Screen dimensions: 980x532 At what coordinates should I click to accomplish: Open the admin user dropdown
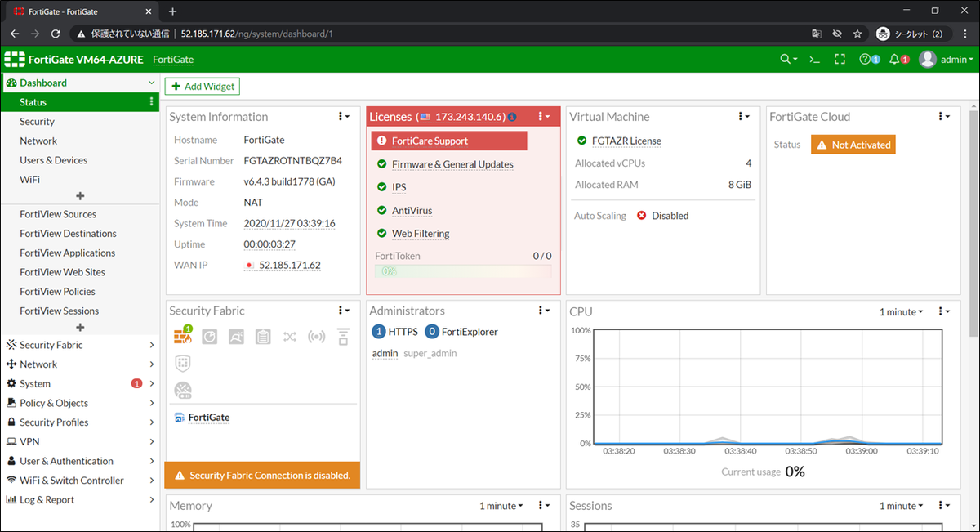click(957, 60)
